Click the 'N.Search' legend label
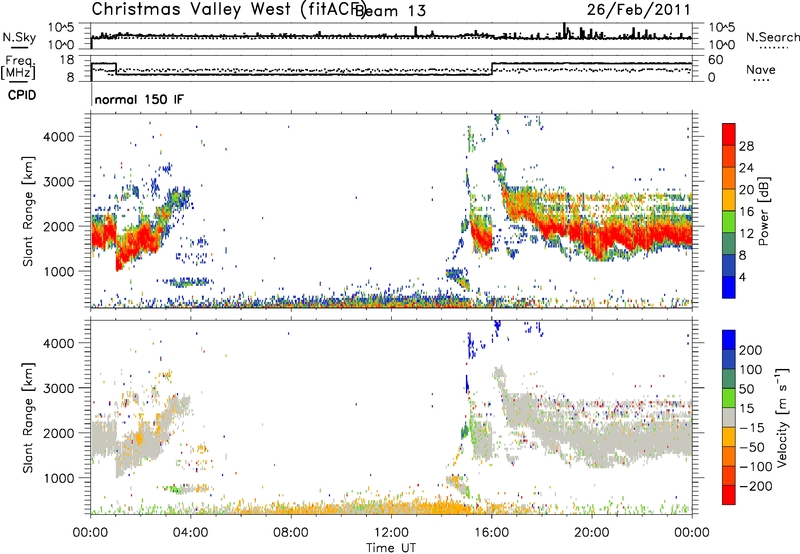 click(773, 37)
